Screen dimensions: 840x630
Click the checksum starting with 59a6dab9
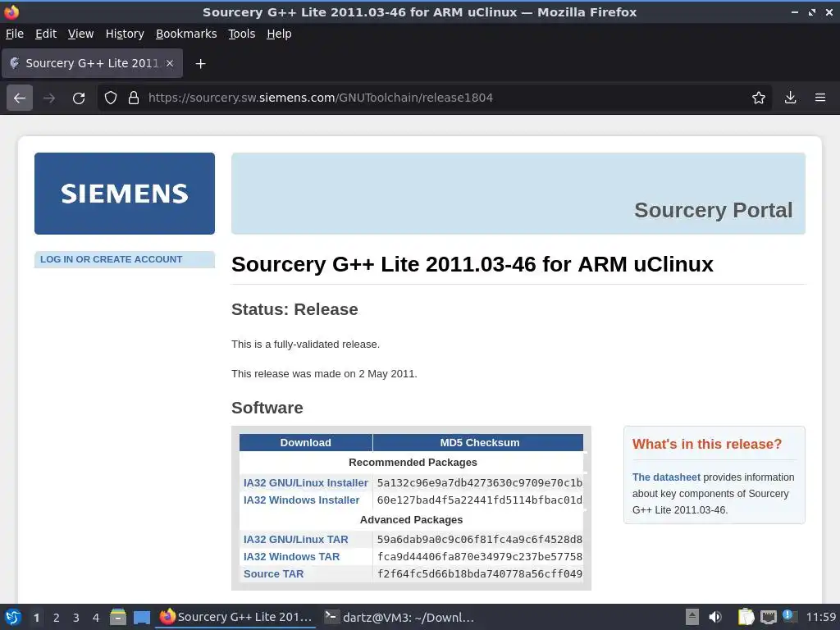pyautogui.click(x=479, y=540)
